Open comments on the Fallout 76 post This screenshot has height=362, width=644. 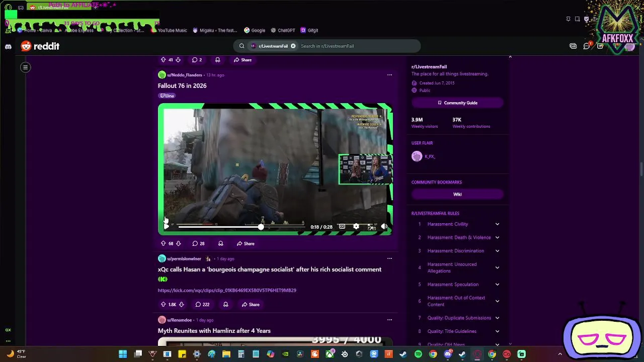[x=198, y=243]
